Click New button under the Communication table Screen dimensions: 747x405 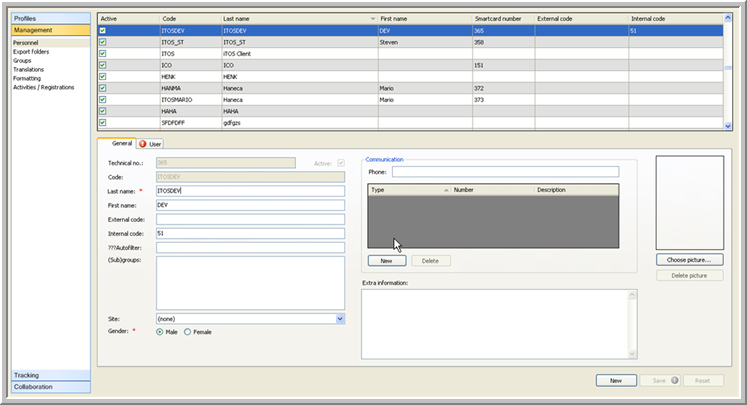(x=387, y=260)
